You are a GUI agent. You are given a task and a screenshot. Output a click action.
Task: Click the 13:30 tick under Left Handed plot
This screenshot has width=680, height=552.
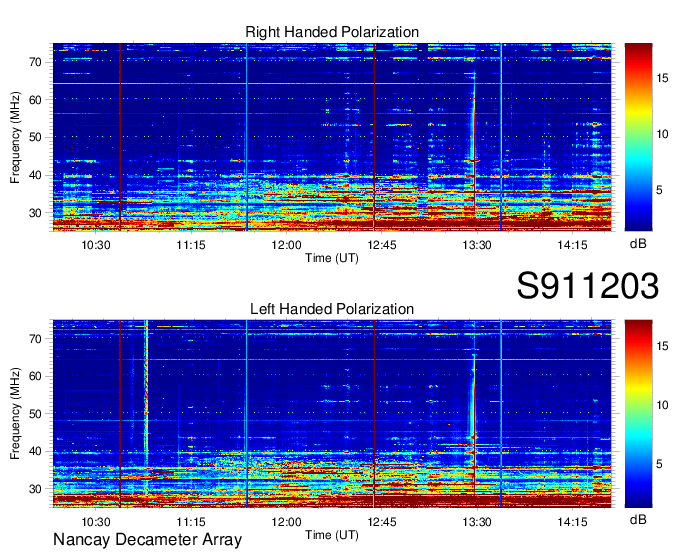[x=477, y=522]
